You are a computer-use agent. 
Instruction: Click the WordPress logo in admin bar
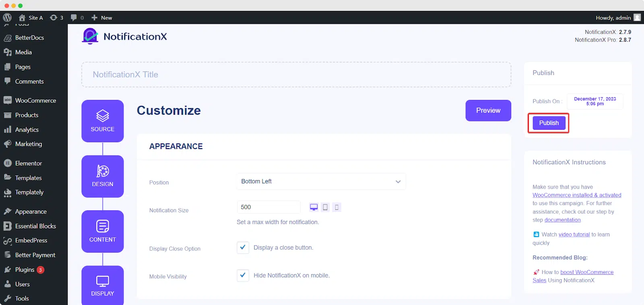tap(7, 18)
